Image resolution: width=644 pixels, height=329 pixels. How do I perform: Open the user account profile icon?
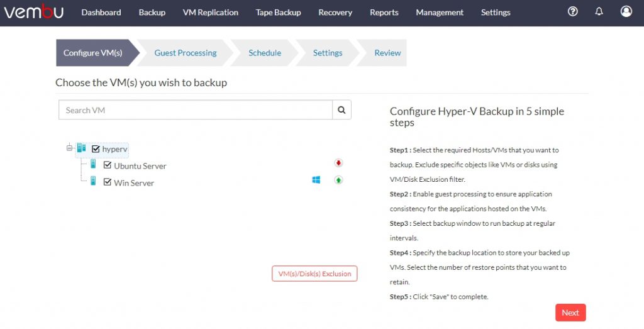626,11
